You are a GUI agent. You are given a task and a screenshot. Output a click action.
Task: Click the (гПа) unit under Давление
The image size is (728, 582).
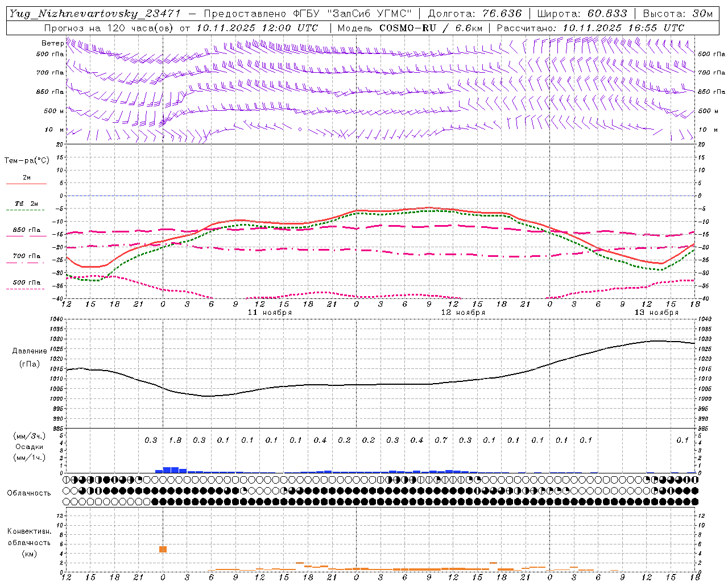[x=30, y=364]
